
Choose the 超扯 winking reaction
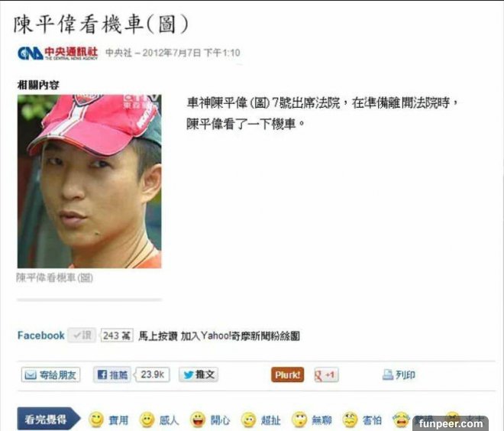pyautogui.click(x=249, y=420)
